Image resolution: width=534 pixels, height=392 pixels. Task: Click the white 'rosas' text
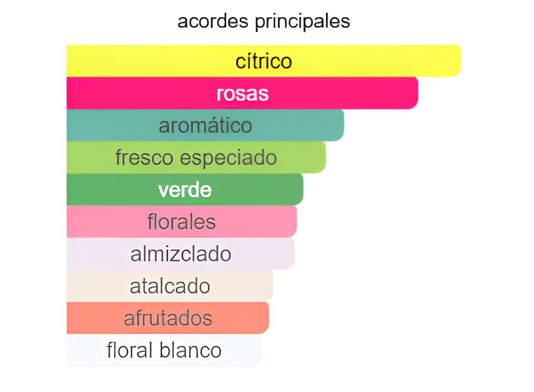(x=242, y=94)
